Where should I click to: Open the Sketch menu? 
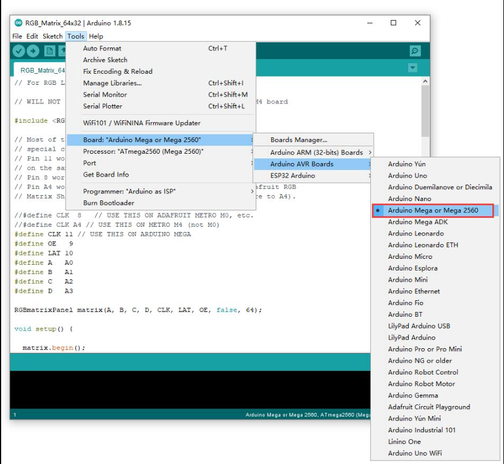pyautogui.click(x=53, y=36)
